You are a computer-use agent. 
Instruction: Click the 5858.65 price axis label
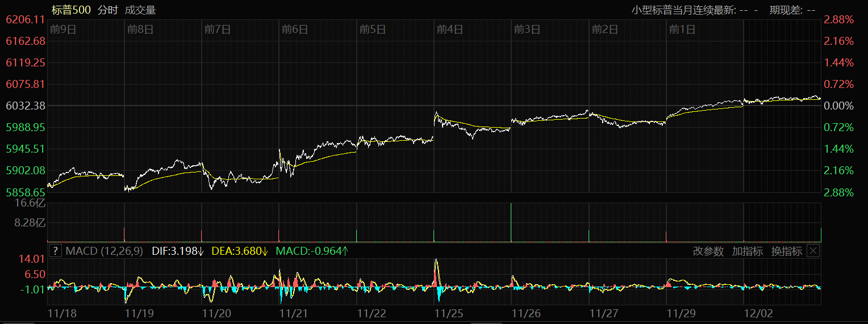[x=26, y=192]
